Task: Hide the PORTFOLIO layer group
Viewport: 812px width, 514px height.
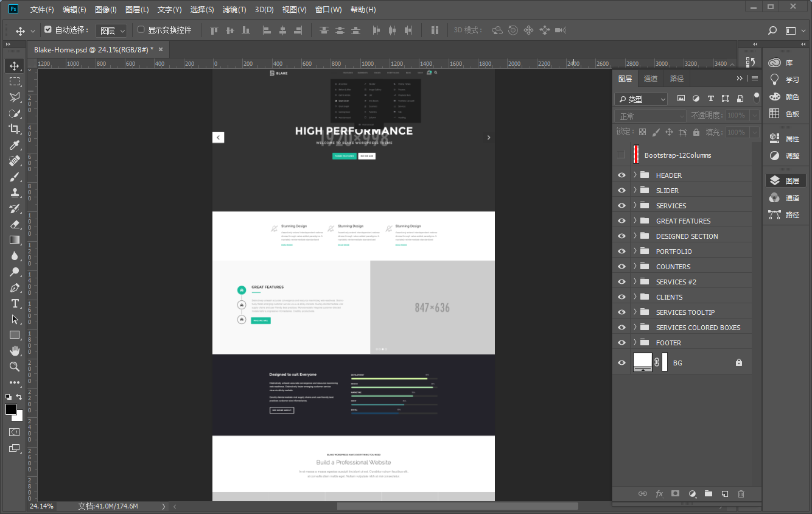Action: pyautogui.click(x=621, y=251)
